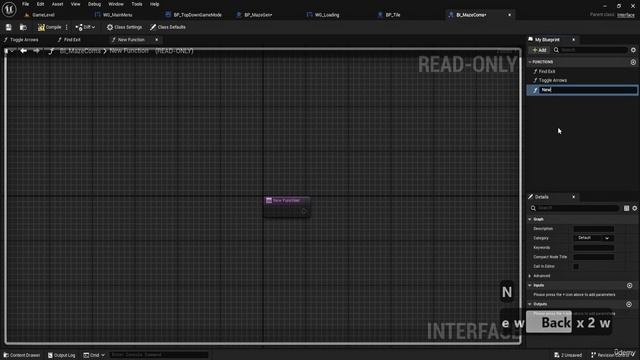Close the BI_MazeComs tab
The width and height of the screenshot is (640, 360).
[x=509, y=15]
